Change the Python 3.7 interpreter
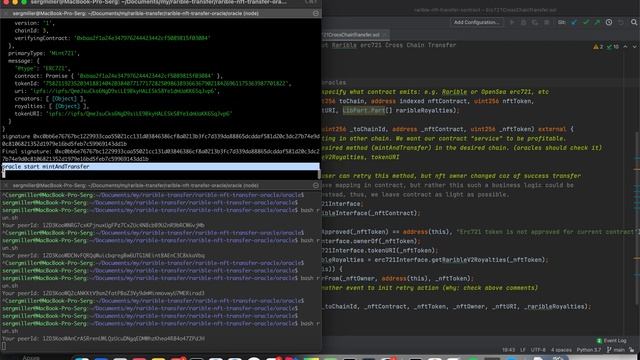This screenshot has height=360, width=640. click(x=589, y=350)
